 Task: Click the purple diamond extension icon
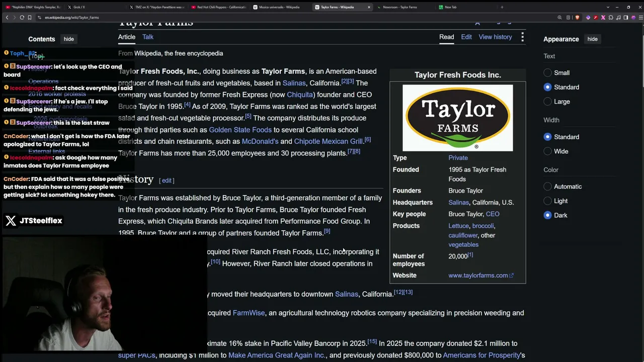point(588,18)
